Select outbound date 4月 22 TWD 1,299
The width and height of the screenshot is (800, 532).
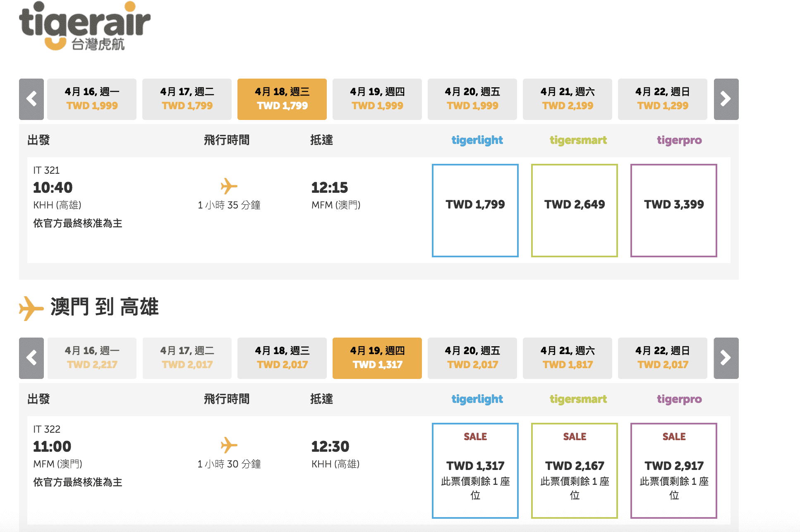(x=663, y=99)
